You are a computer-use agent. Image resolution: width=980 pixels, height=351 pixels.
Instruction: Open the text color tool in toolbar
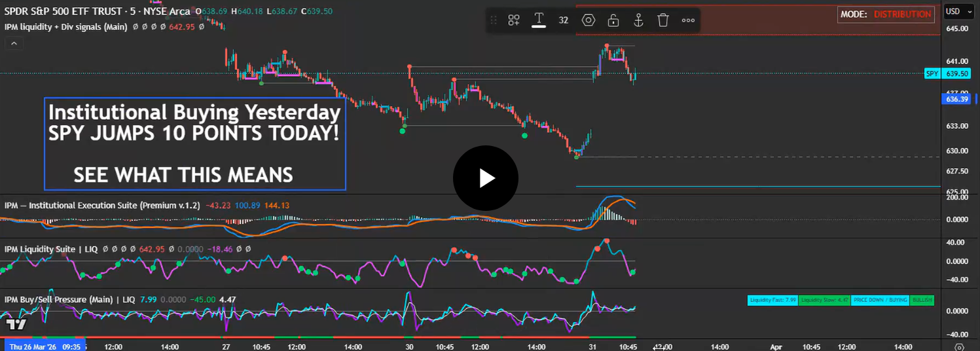tap(539, 20)
